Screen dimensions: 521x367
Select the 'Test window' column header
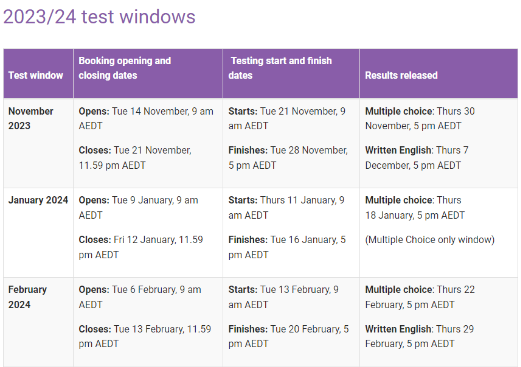coord(36,75)
